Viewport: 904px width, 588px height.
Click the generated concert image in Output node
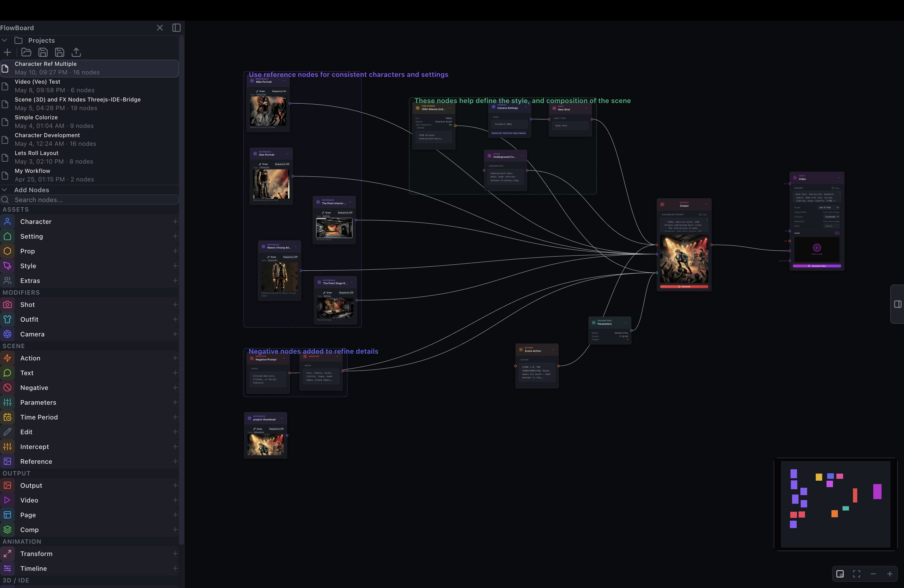(684, 259)
